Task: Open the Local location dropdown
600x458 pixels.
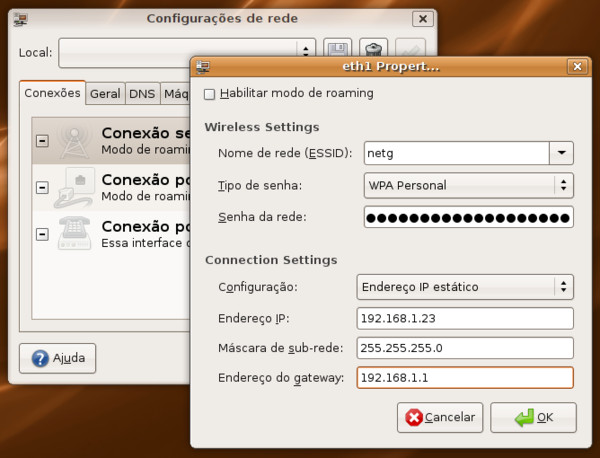Action: point(187,53)
